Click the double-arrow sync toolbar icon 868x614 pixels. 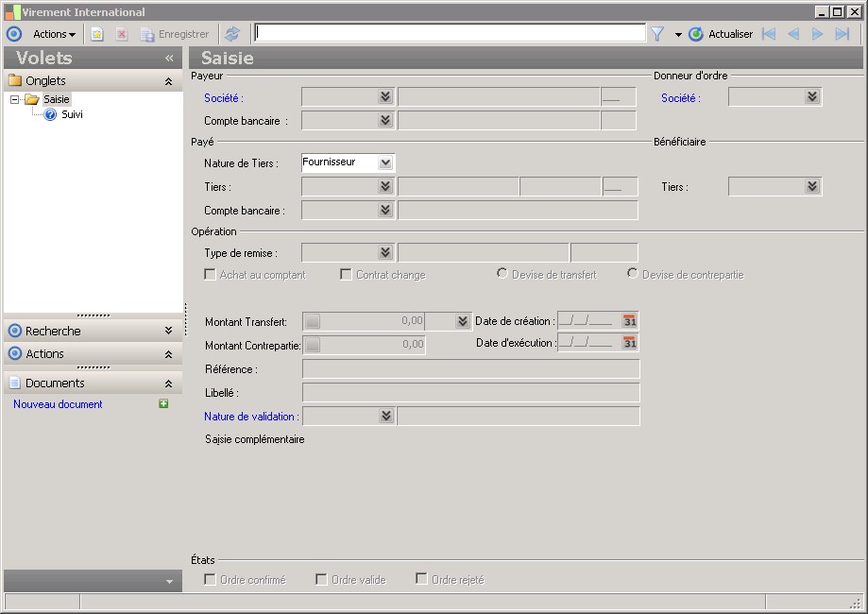[232, 34]
